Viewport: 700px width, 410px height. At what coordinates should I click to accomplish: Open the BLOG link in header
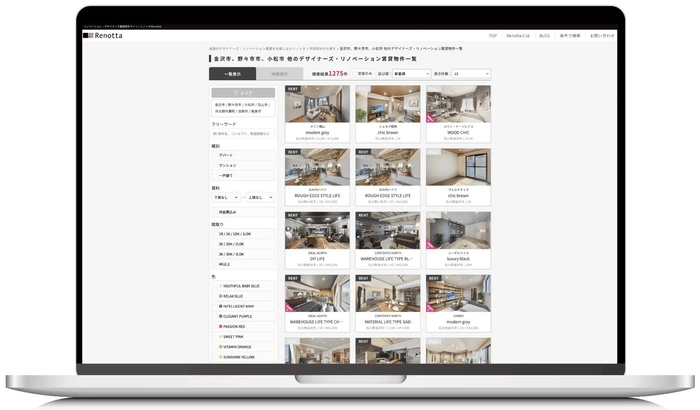[545, 35]
